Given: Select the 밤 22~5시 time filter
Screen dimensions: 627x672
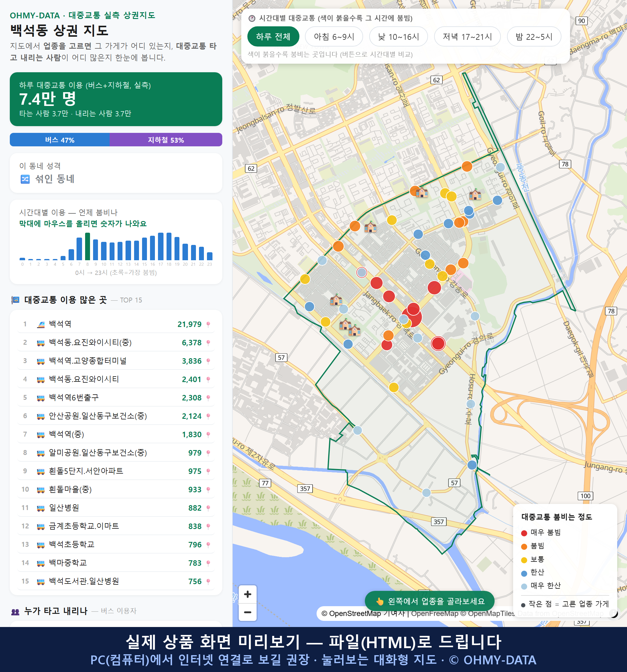Looking at the screenshot, I should 534,36.
